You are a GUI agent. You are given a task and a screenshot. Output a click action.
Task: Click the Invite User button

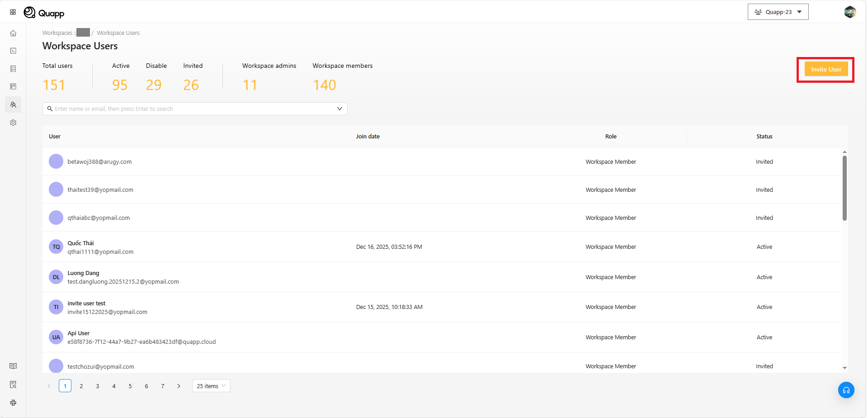point(826,69)
